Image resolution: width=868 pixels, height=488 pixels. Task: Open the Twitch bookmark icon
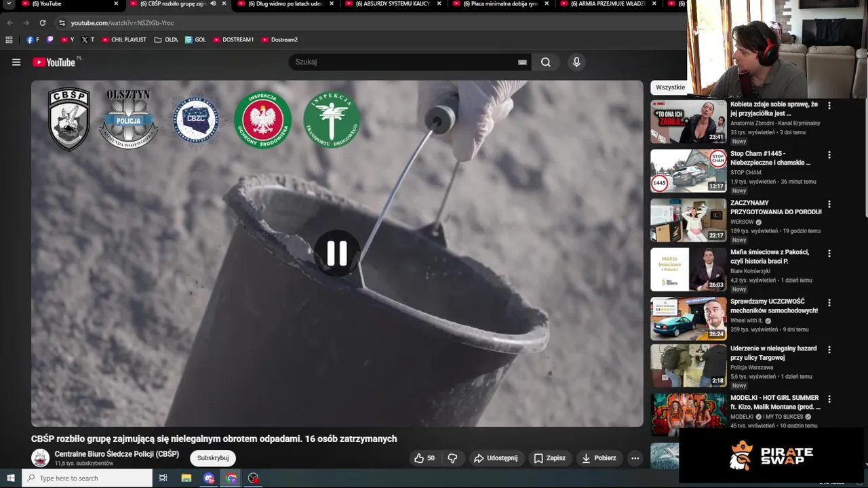point(50,40)
